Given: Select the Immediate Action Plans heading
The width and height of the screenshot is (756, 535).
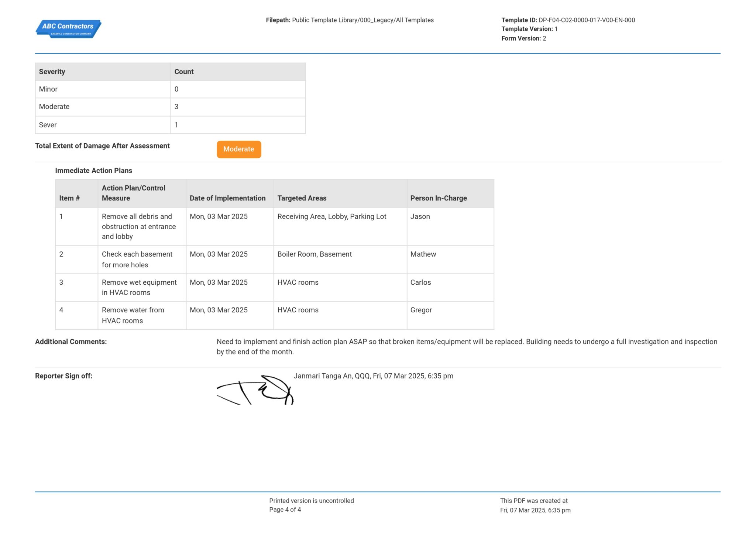Looking at the screenshot, I should point(93,171).
